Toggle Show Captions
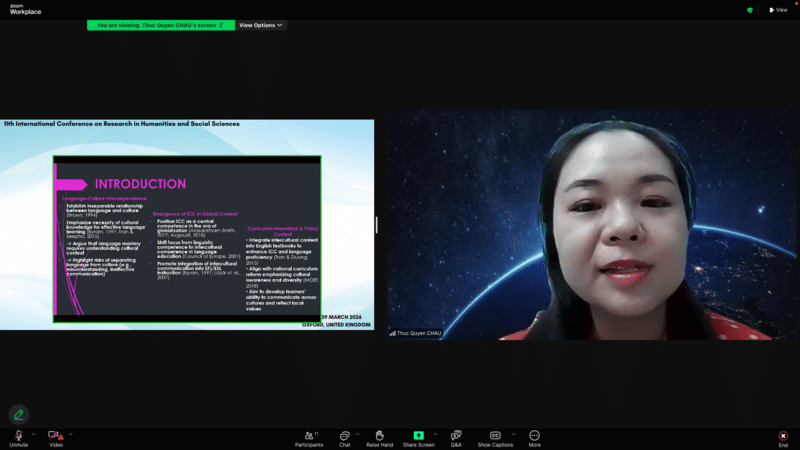800x450 pixels. [495, 438]
